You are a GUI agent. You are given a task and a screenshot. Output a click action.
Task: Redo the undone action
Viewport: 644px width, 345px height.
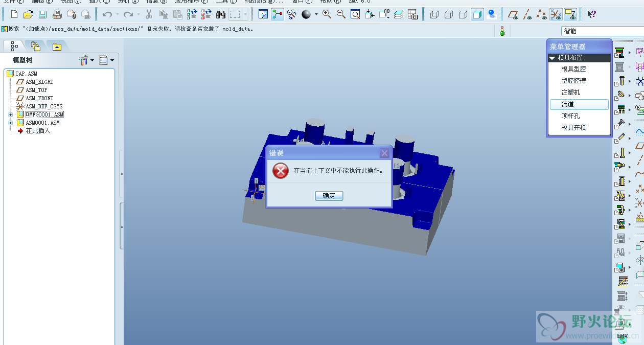[x=128, y=14]
